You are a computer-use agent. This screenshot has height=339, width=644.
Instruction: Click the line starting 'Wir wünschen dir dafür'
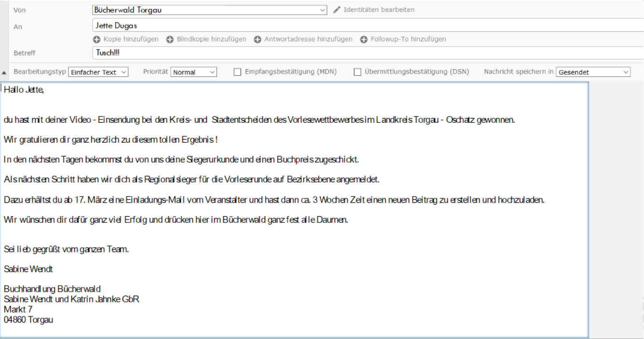[x=176, y=220]
